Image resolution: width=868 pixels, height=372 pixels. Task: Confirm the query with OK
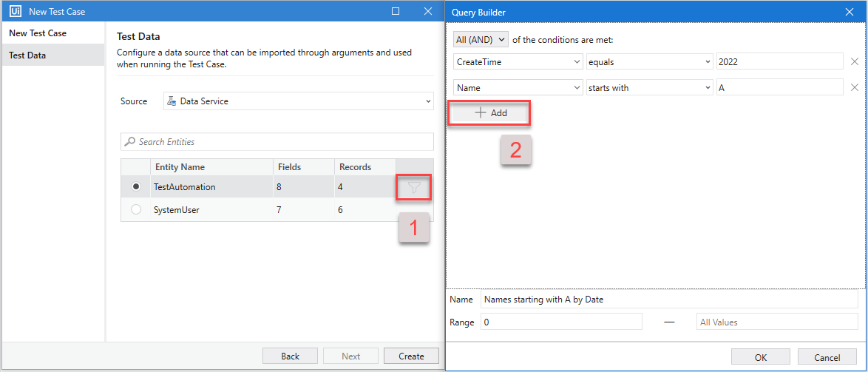click(760, 358)
